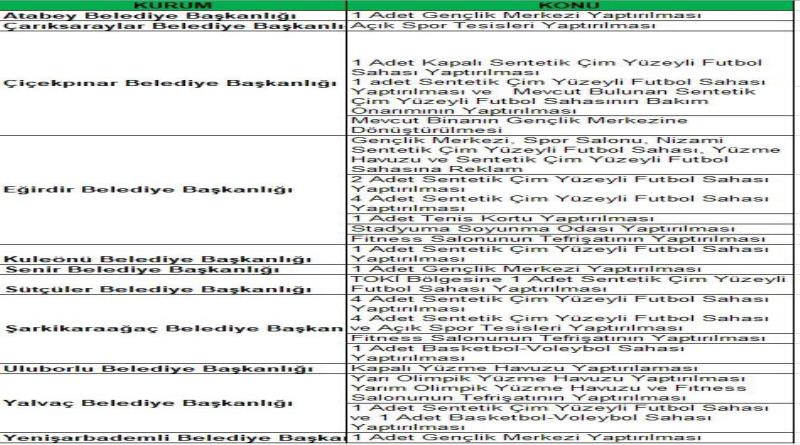
Task: Click the TOKİ Bölgesine Futbol Sahası cell
Action: pos(550,285)
